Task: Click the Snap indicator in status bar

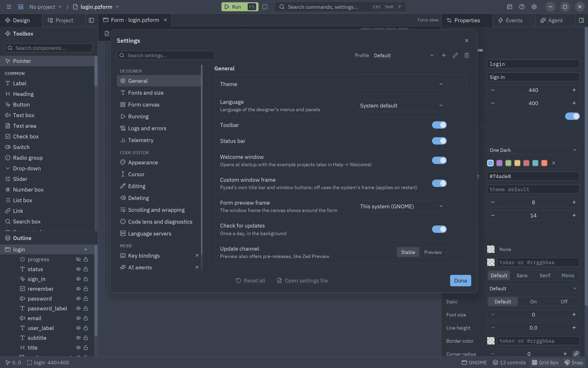Action: 574,362
